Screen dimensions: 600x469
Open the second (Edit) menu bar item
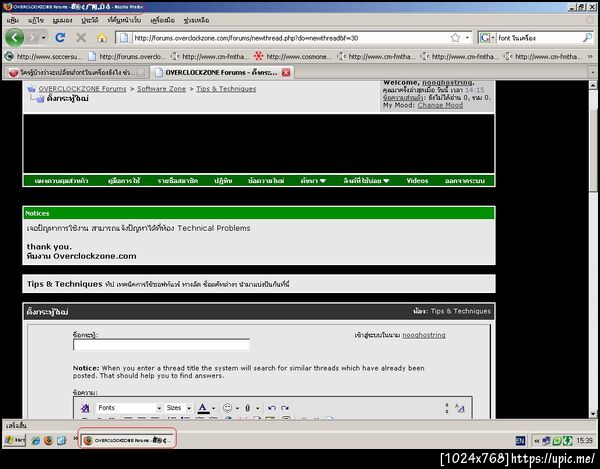(x=36, y=20)
